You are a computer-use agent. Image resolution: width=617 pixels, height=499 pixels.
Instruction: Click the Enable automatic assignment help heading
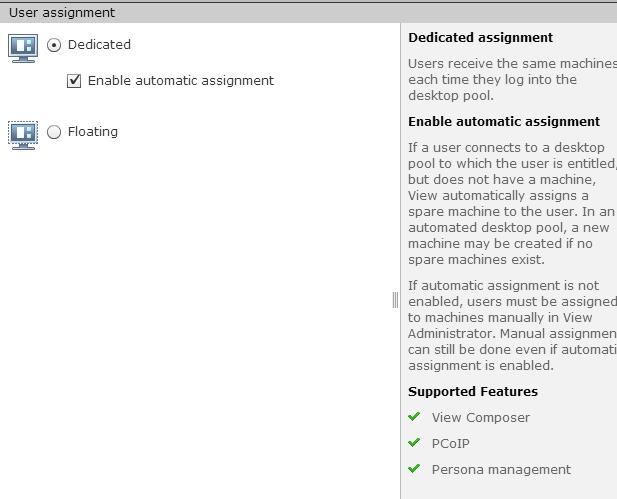pyautogui.click(x=504, y=122)
